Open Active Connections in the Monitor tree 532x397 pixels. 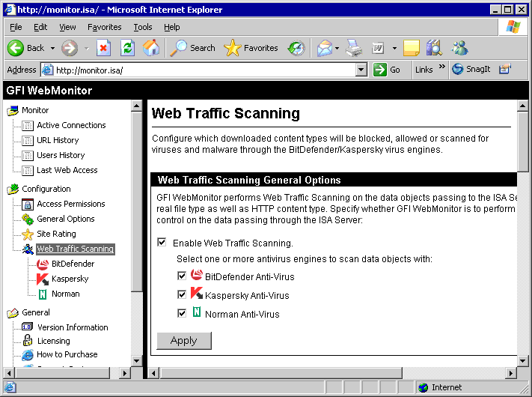click(71, 125)
